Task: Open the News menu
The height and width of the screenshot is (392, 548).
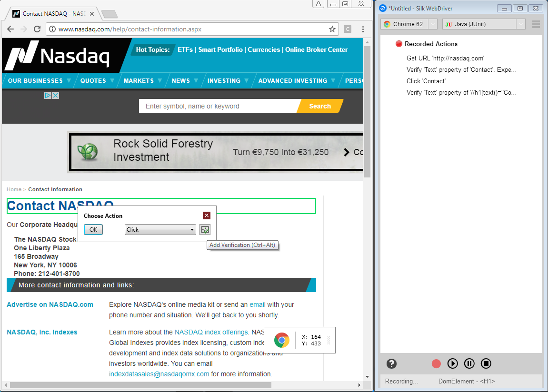Action: click(x=185, y=80)
